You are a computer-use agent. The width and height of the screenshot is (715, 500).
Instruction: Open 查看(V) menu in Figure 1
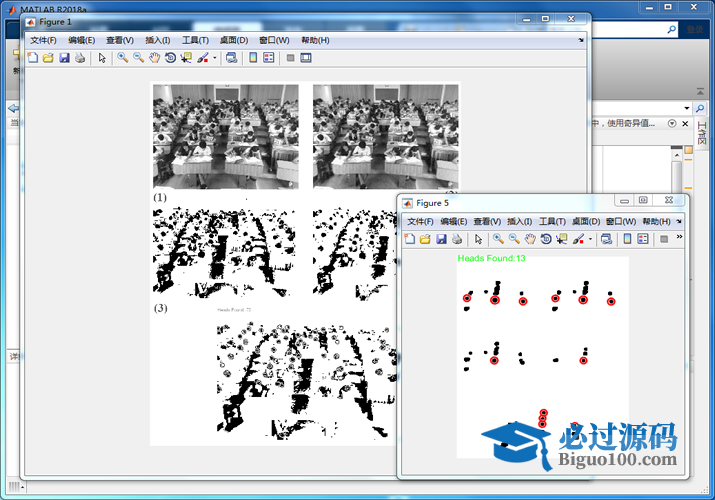(x=120, y=40)
